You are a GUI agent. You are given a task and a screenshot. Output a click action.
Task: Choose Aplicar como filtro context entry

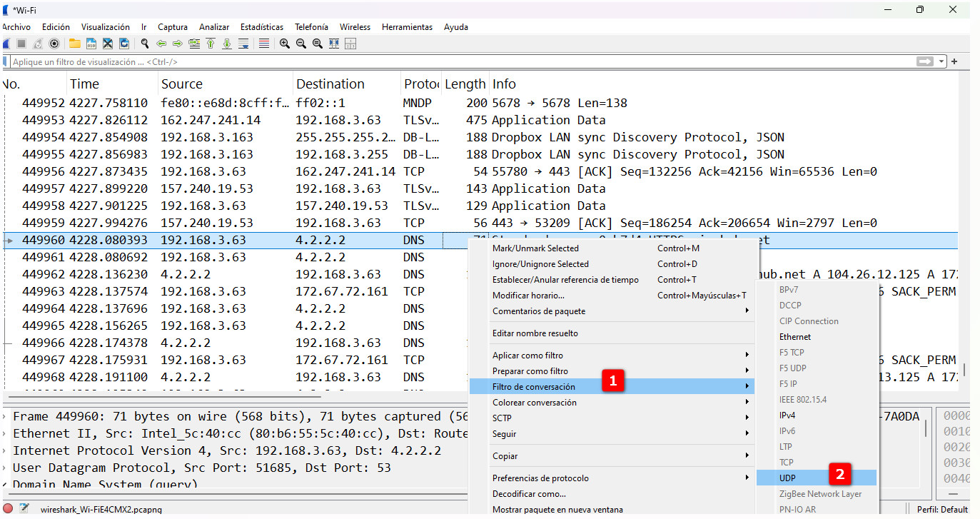(527, 356)
